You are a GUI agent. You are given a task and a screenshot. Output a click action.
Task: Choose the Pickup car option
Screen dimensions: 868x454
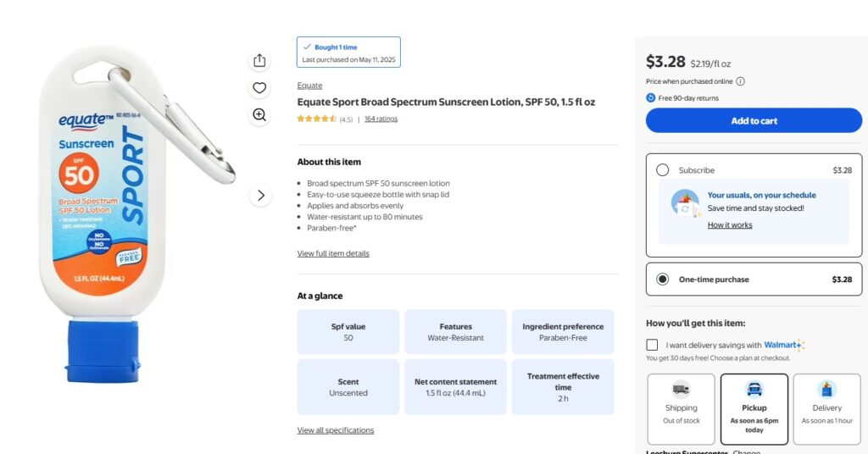tap(754, 408)
